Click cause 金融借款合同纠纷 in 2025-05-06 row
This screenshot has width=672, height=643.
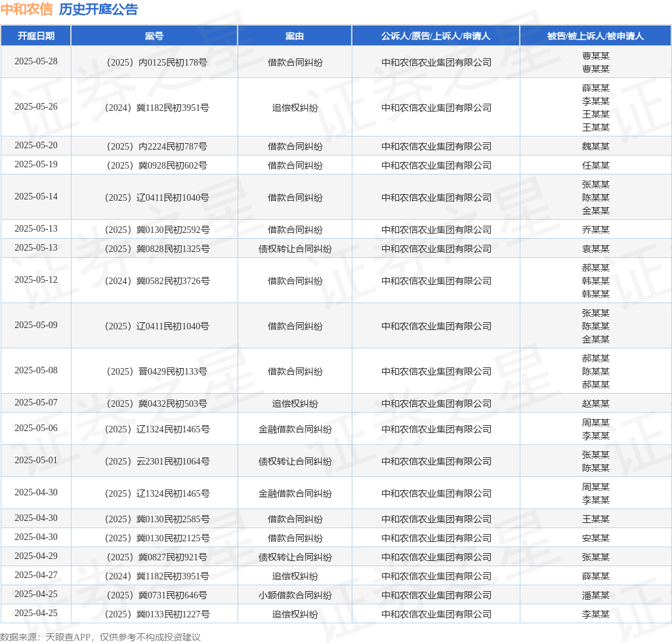click(x=295, y=429)
